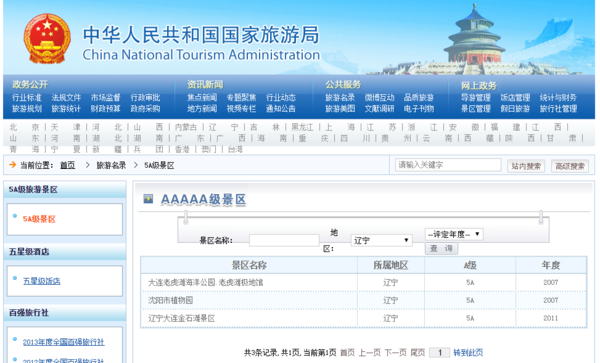600x363 pixels.
Task: Open the 地区 dropdown showing 辽宁
Action: (381, 240)
